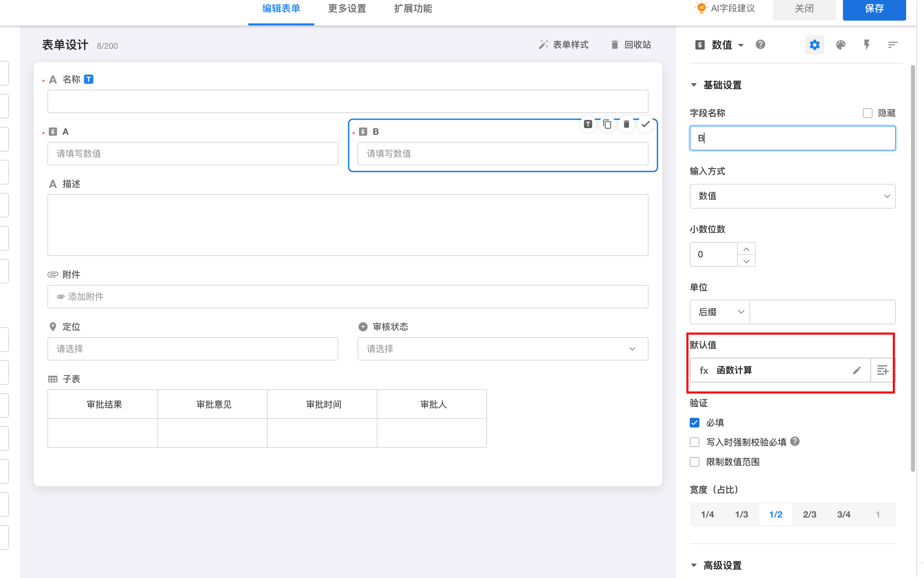The width and height of the screenshot is (924, 578).
Task: Click the help question mark beside 数值
Action: (760, 45)
